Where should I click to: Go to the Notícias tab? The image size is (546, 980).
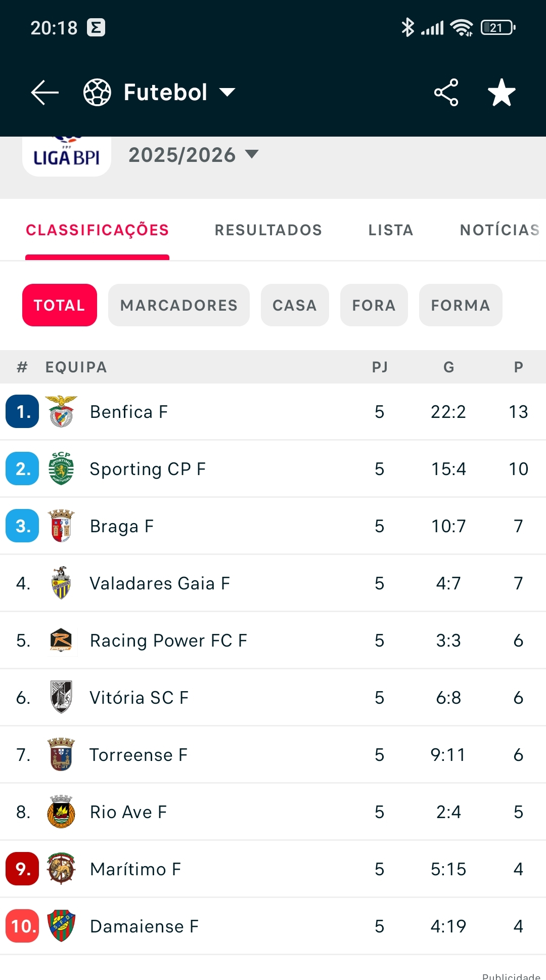tap(499, 230)
